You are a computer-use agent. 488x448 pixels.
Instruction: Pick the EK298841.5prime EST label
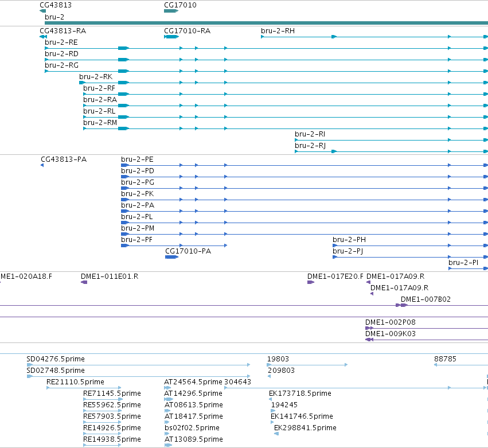305,428
